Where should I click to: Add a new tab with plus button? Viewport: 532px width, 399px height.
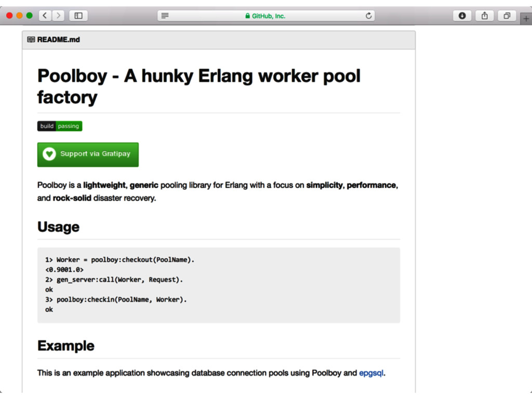[x=526, y=19]
